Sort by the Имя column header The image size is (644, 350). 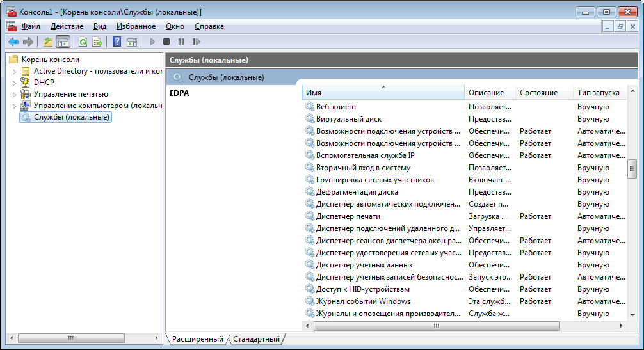pos(383,93)
